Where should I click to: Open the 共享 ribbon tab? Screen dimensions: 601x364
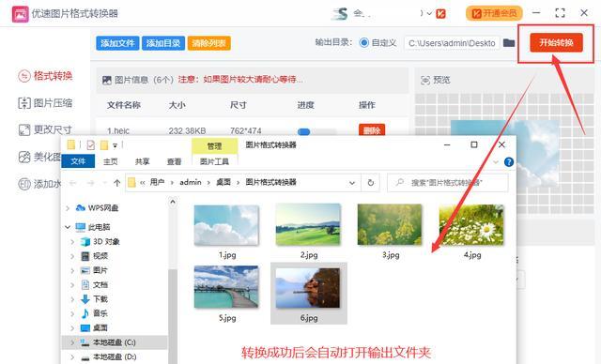142,161
